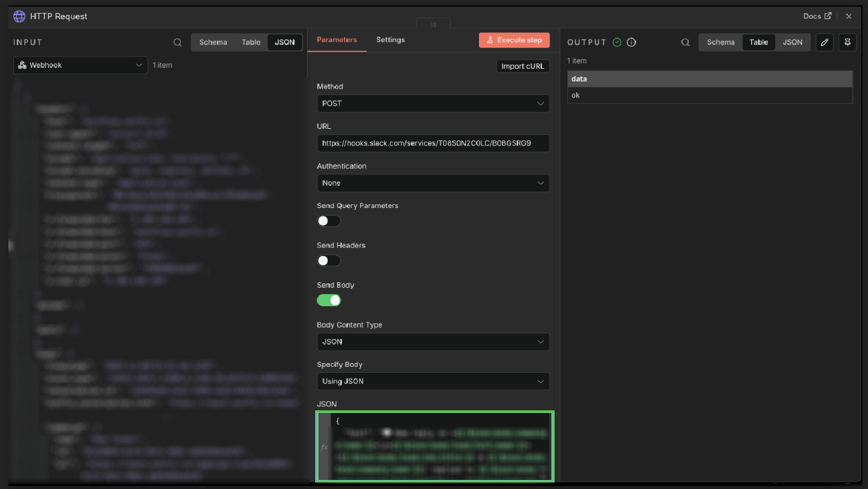
Task: Click inside the JSON body editor
Action: (440, 446)
